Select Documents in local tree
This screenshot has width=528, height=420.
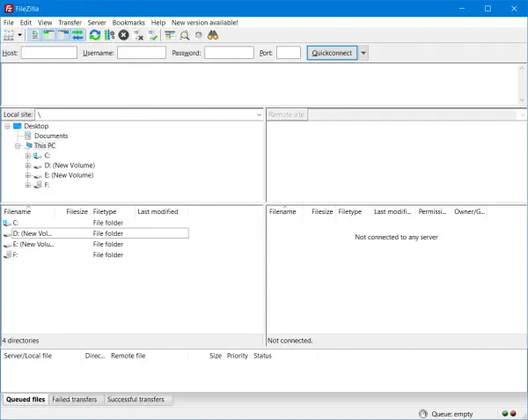[x=51, y=136]
